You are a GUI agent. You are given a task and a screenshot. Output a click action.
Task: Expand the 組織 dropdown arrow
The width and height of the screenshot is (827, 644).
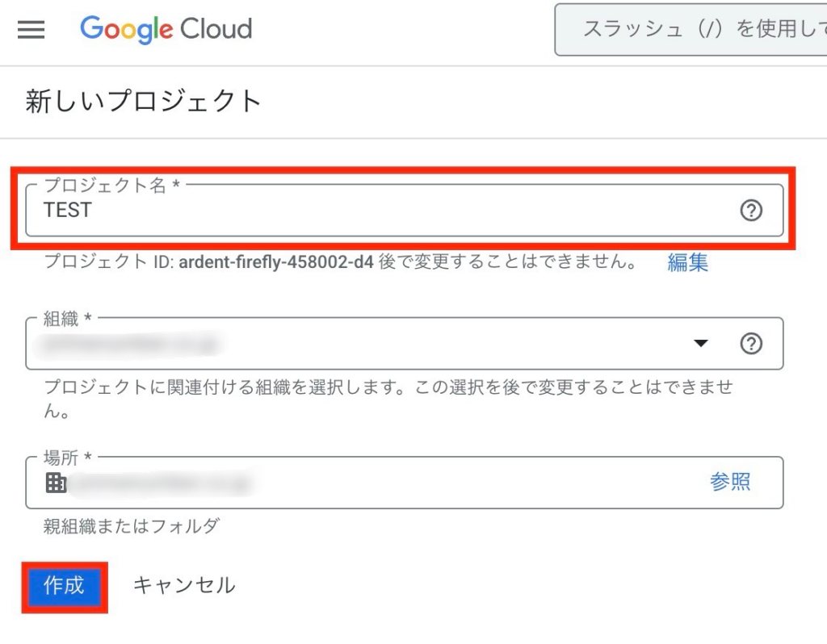click(700, 344)
